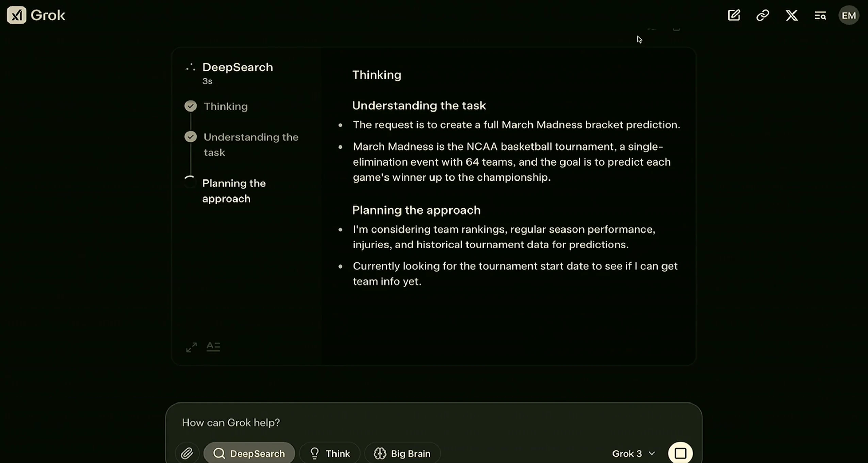The height and width of the screenshot is (463, 868).
Task: Select Understanding the task step
Action: click(x=251, y=144)
